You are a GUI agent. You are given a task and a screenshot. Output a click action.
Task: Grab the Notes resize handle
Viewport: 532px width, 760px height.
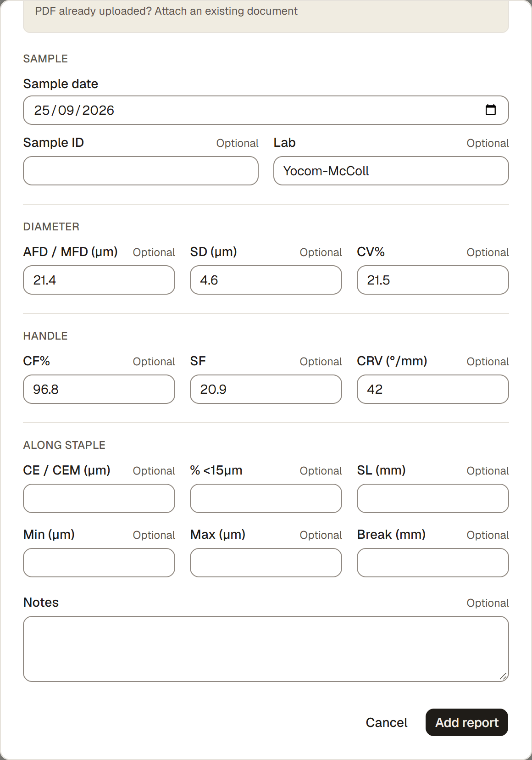(x=503, y=676)
